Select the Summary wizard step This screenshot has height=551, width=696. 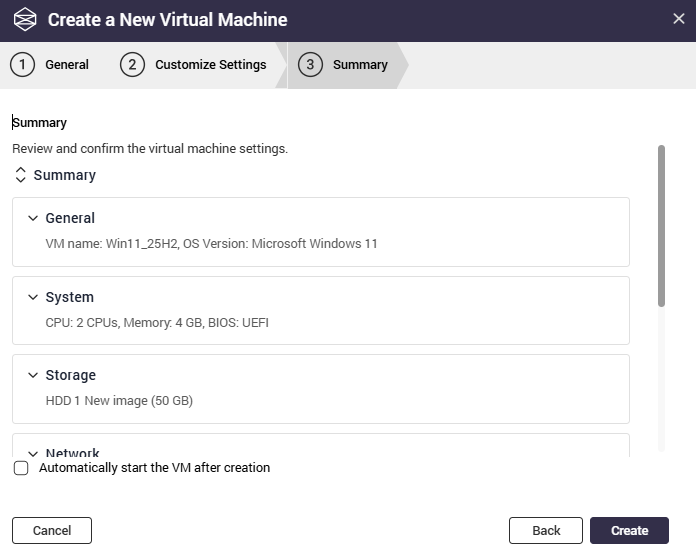[x=359, y=65]
